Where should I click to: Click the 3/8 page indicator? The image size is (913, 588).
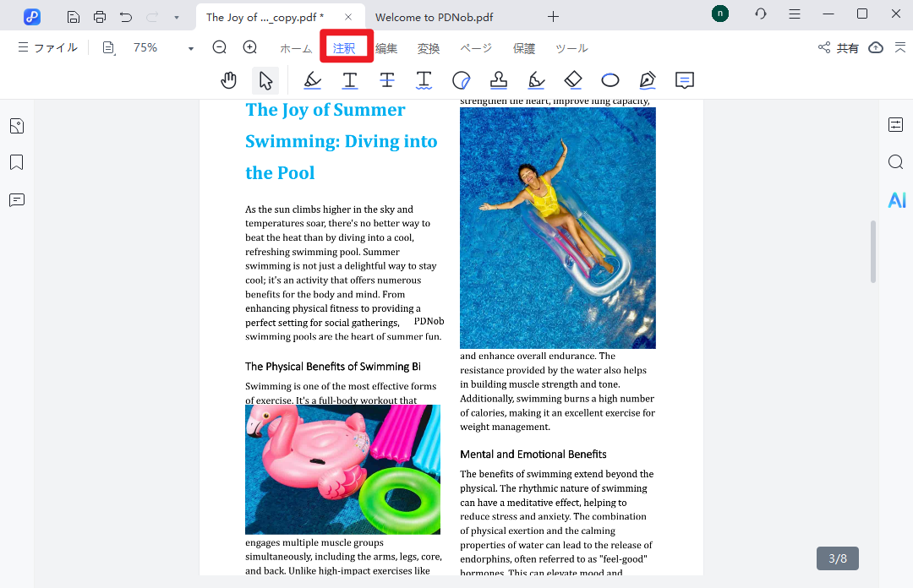[837, 558]
